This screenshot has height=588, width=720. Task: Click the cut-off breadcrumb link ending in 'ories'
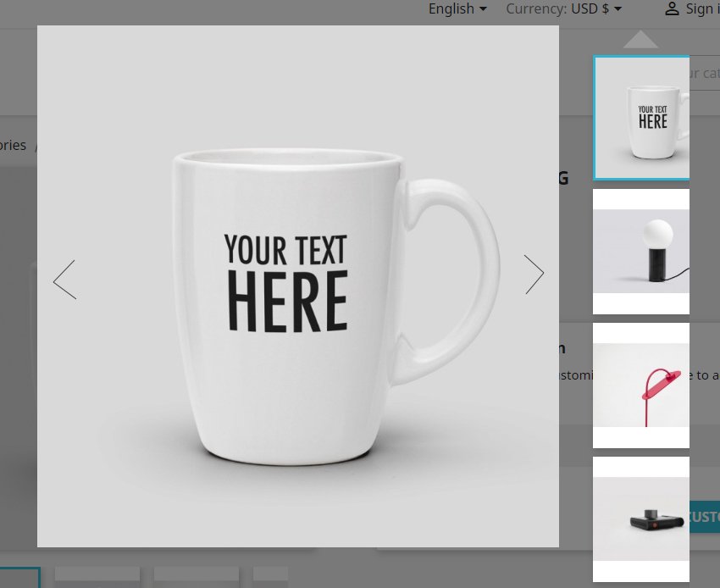13,146
